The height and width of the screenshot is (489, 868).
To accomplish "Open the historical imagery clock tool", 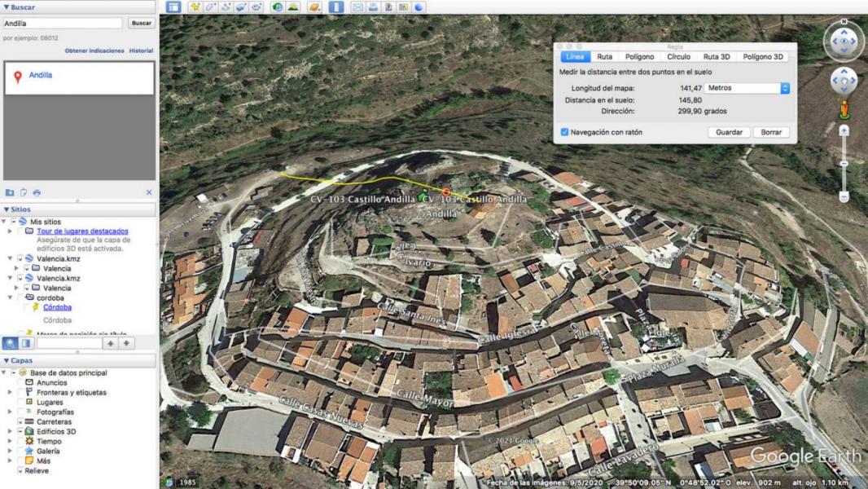I will 278,7.
